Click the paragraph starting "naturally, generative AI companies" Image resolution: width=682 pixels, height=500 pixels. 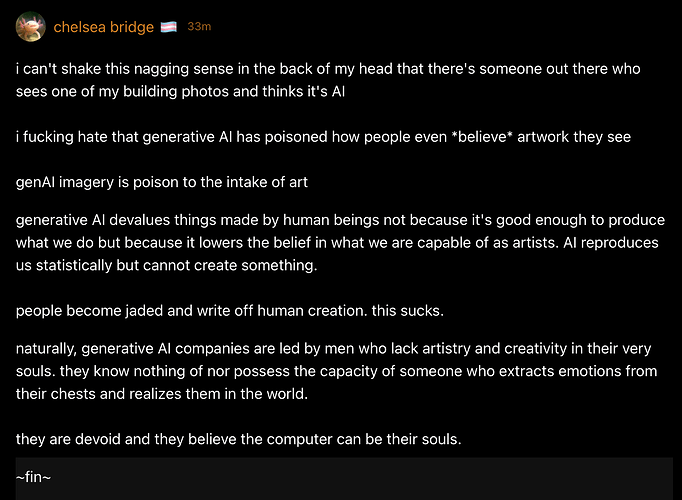[x=336, y=371]
